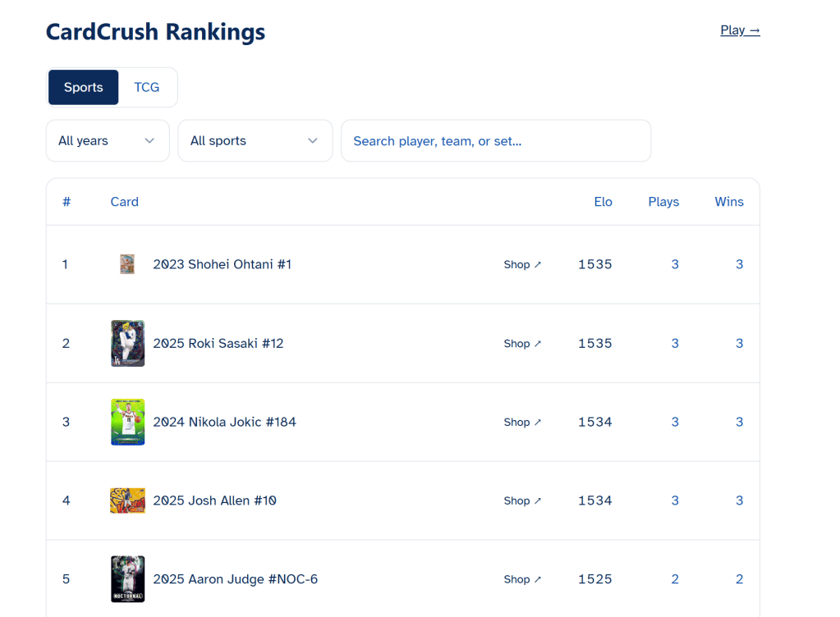Open the Aaron Judge Nocturnal card thumbnail
The image size is (840, 617).
[127, 579]
